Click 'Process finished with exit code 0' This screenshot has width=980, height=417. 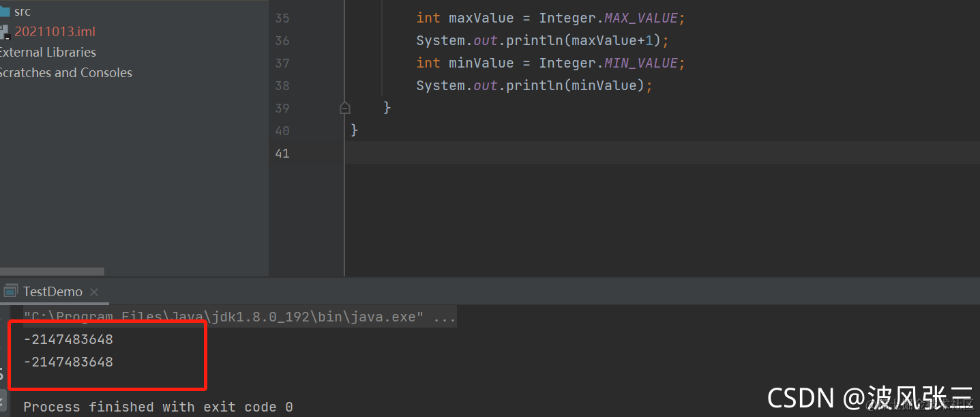158,407
